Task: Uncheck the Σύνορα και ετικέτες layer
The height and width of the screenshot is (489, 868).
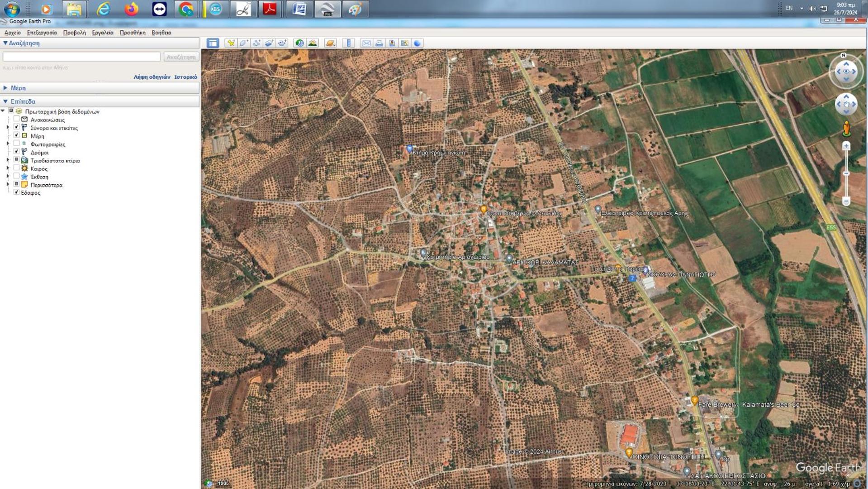Action: pyautogui.click(x=16, y=127)
